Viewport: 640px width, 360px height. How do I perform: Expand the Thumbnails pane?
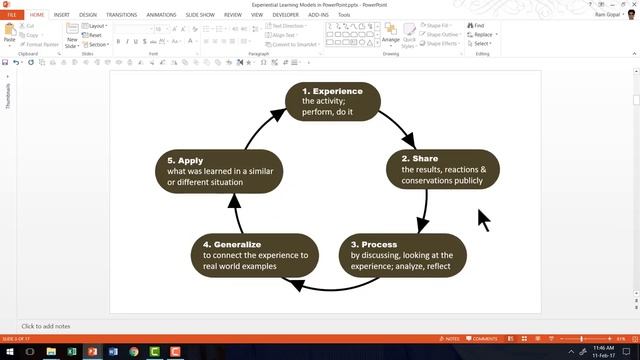pyautogui.click(x=8, y=77)
